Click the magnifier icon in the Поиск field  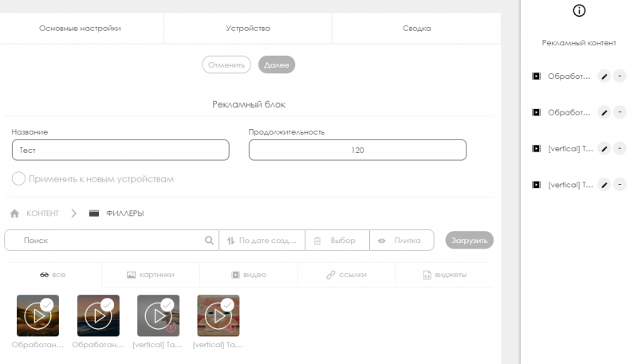209,241
